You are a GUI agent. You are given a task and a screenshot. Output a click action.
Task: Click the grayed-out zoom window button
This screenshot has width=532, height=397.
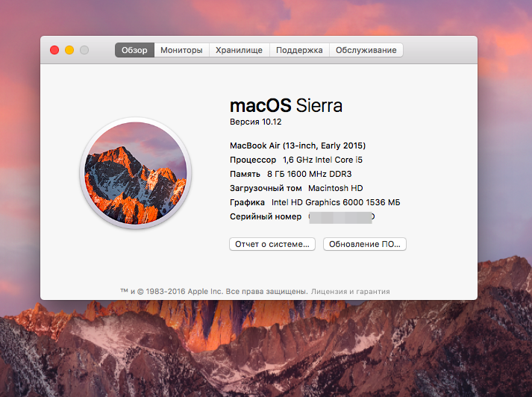84,50
